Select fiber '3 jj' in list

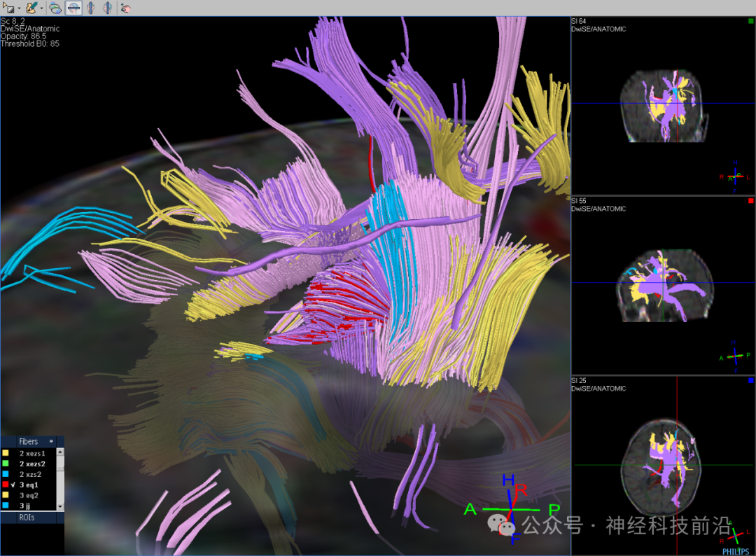(x=25, y=506)
